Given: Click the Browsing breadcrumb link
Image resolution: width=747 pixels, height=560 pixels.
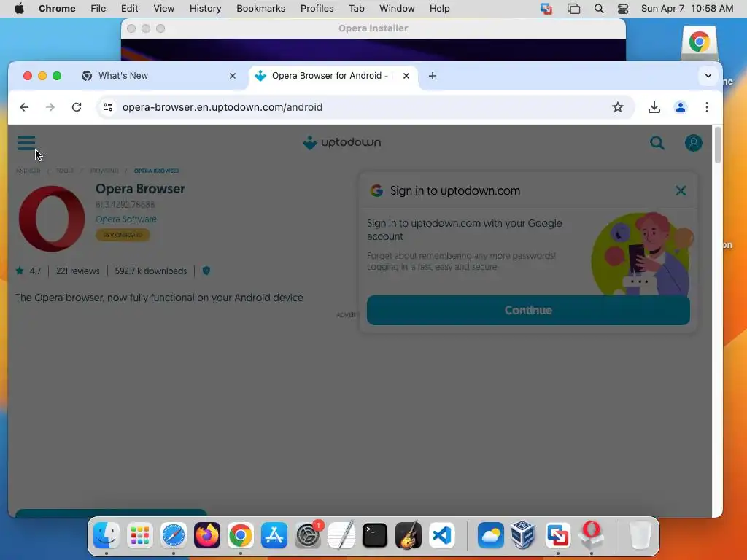Looking at the screenshot, I should click(x=104, y=171).
